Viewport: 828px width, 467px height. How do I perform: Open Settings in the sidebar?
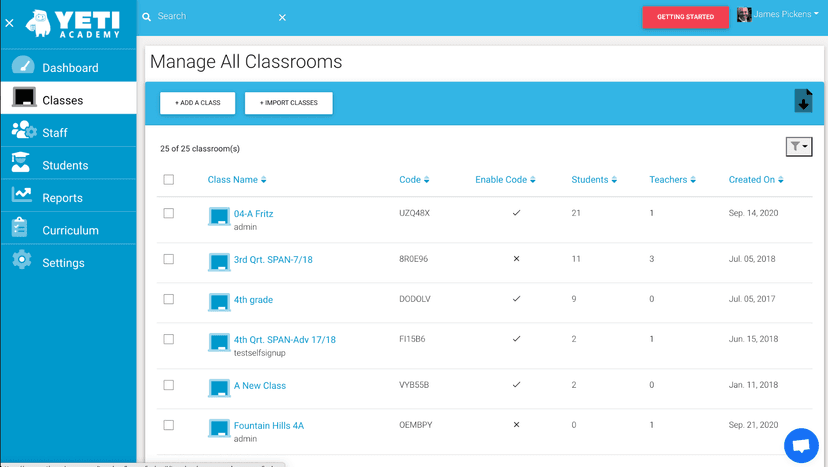tap(69, 260)
